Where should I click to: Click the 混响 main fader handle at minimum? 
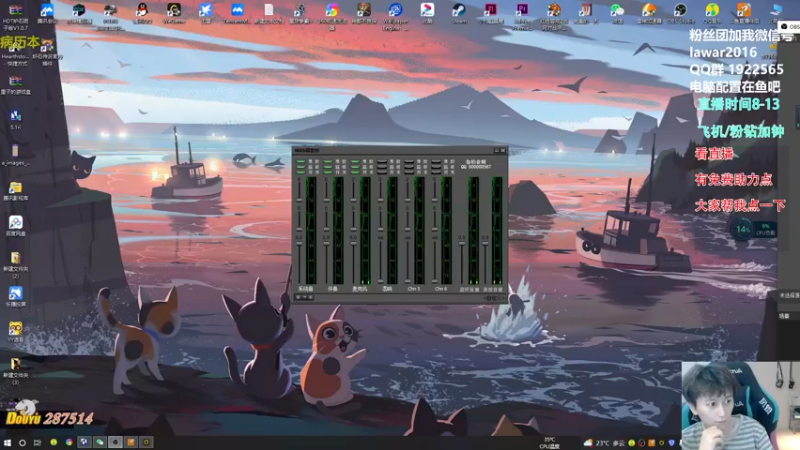click(380, 281)
